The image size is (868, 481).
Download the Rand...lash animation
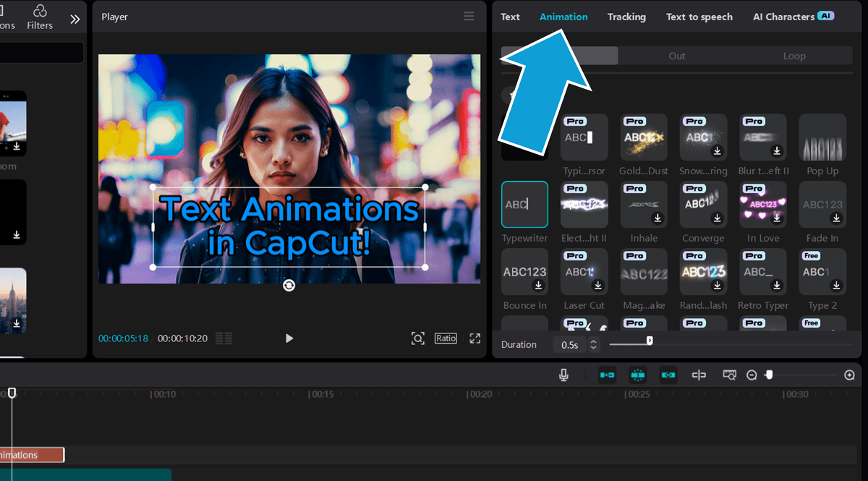click(x=718, y=286)
